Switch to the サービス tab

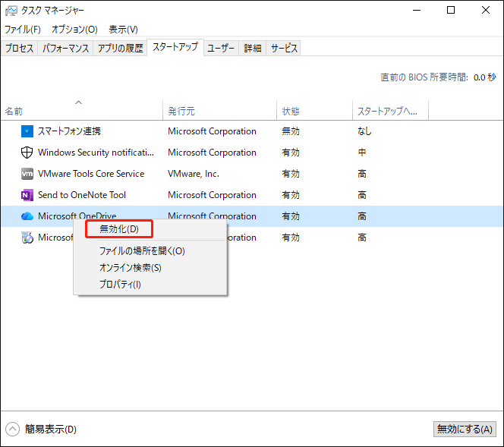(x=284, y=49)
